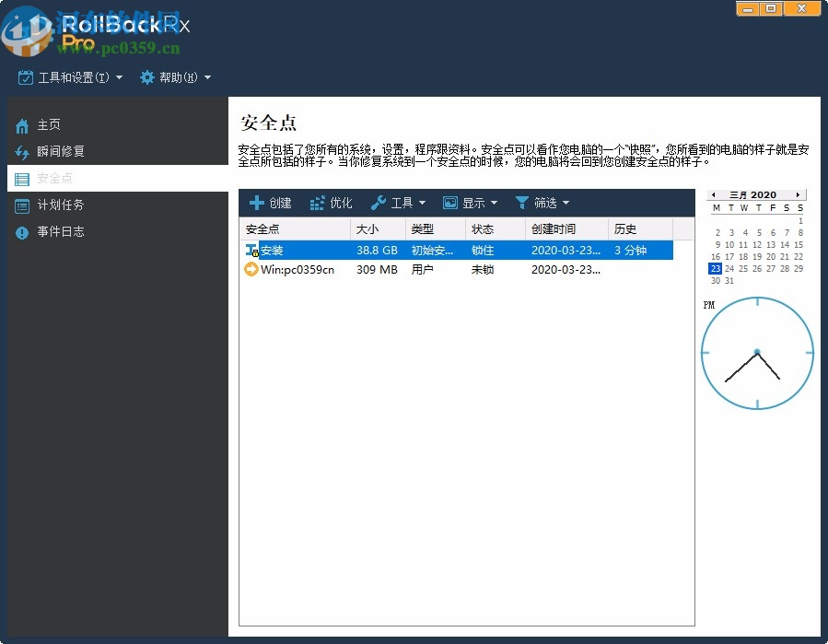This screenshot has width=828, height=644.
Task: Open the 工具和设置(T) menu
Action: pos(71,78)
